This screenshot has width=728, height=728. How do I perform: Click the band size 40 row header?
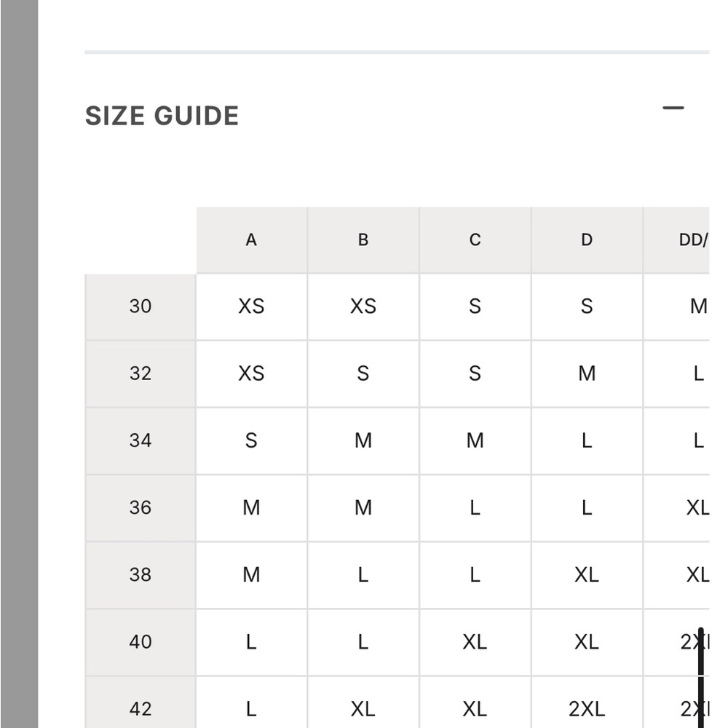click(x=141, y=642)
